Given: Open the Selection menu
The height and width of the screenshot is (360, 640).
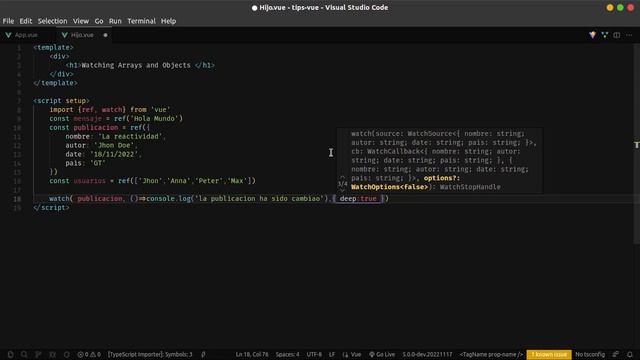Looking at the screenshot, I should tap(52, 21).
